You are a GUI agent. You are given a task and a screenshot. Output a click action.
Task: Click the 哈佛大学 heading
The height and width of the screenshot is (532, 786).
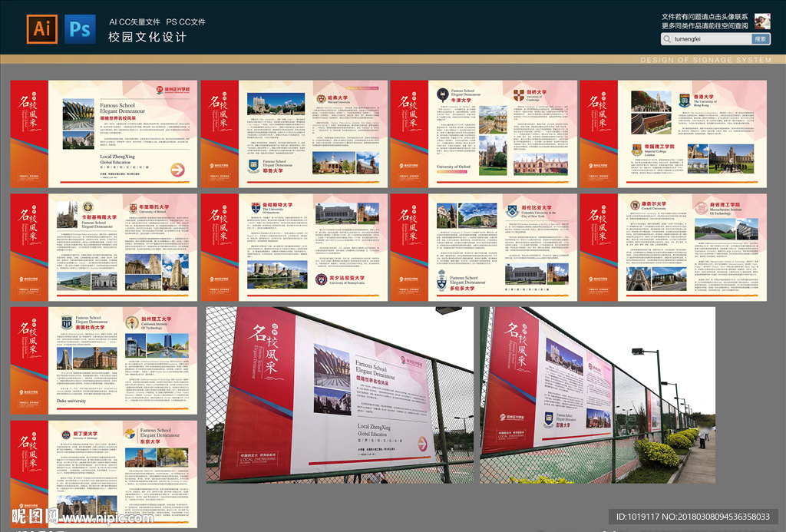tap(338, 97)
